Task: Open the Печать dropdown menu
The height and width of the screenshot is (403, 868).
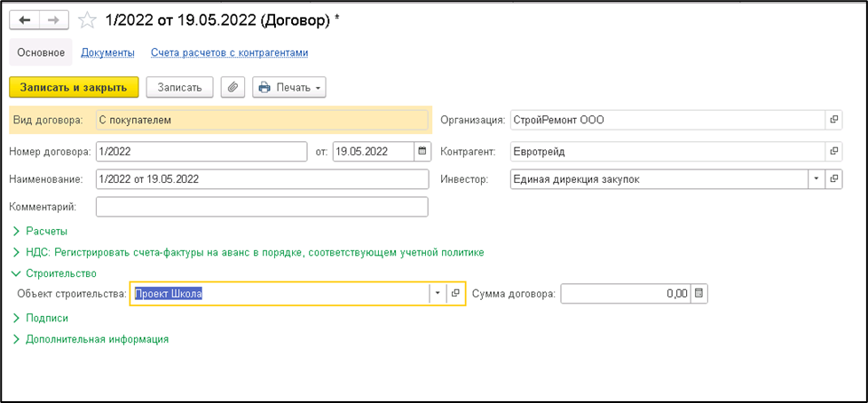Action: 289,87
